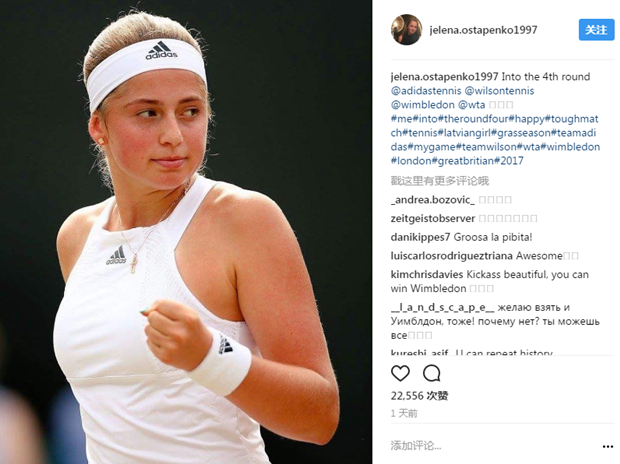Open jelena.ostapenko1997 username in the post header
This screenshot has height=464, width=620.
pyautogui.click(x=483, y=30)
